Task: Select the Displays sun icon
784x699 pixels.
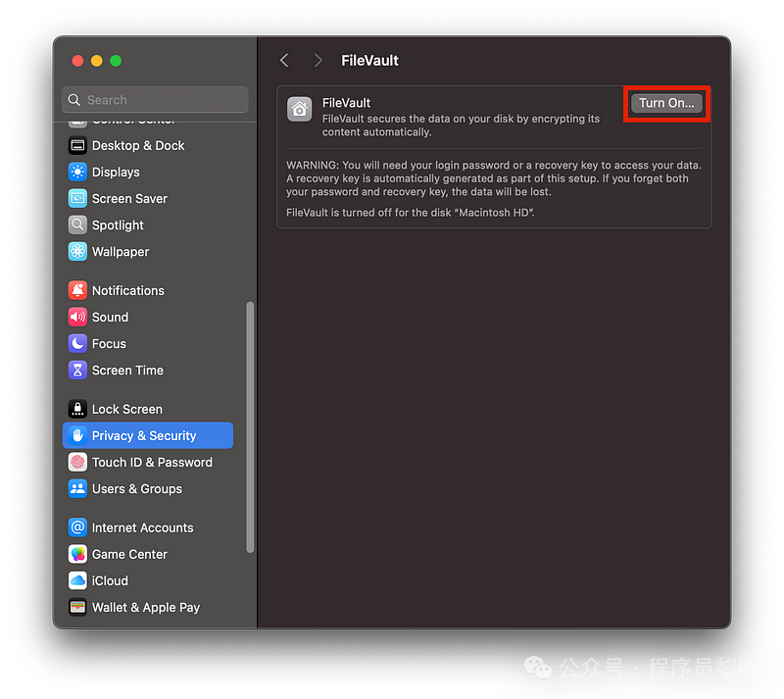Action: [x=77, y=173]
